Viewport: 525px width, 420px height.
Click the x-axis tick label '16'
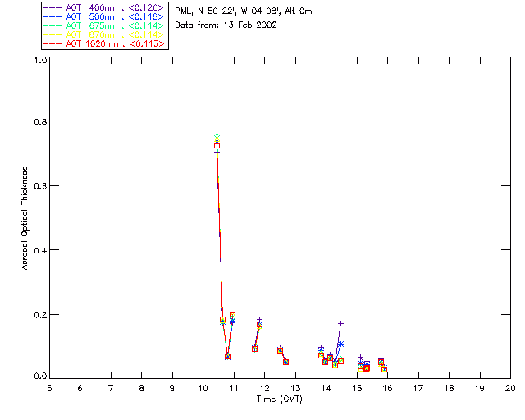tap(387, 389)
